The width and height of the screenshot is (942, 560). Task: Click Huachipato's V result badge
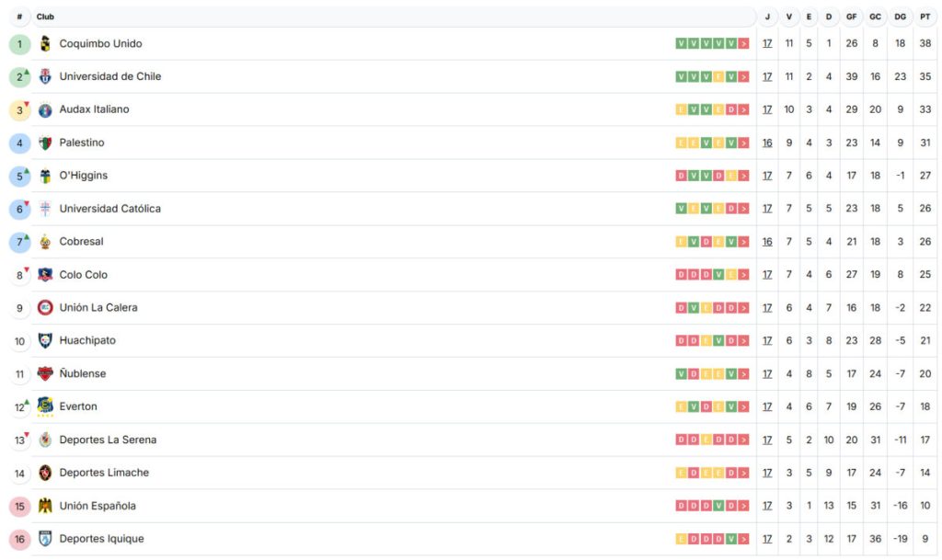pos(718,341)
